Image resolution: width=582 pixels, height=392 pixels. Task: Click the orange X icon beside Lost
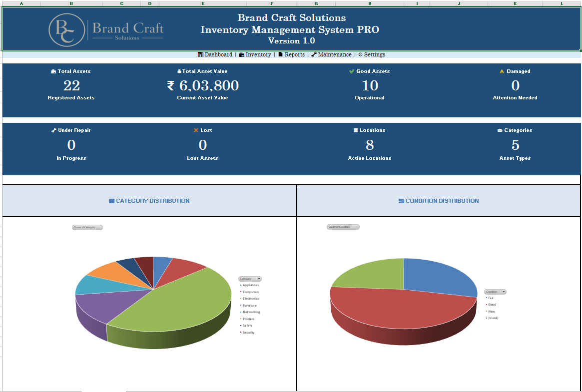(x=196, y=130)
